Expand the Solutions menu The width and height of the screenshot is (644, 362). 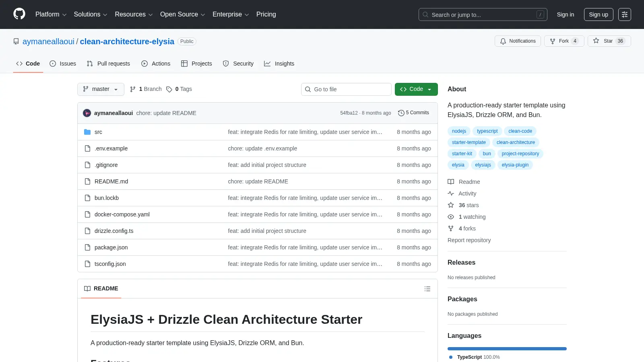pos(91,14)
